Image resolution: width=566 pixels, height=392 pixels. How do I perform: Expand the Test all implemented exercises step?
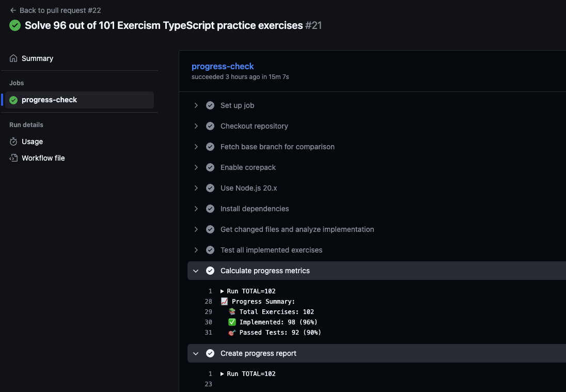196,249
